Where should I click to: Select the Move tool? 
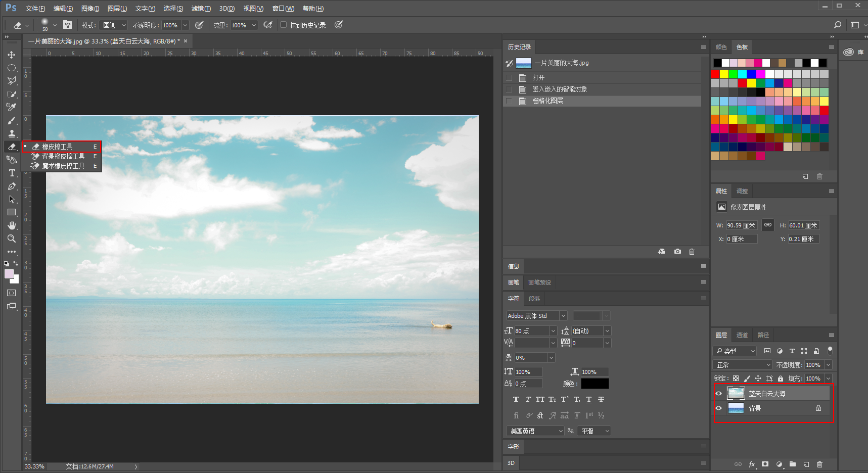(11, 55)
